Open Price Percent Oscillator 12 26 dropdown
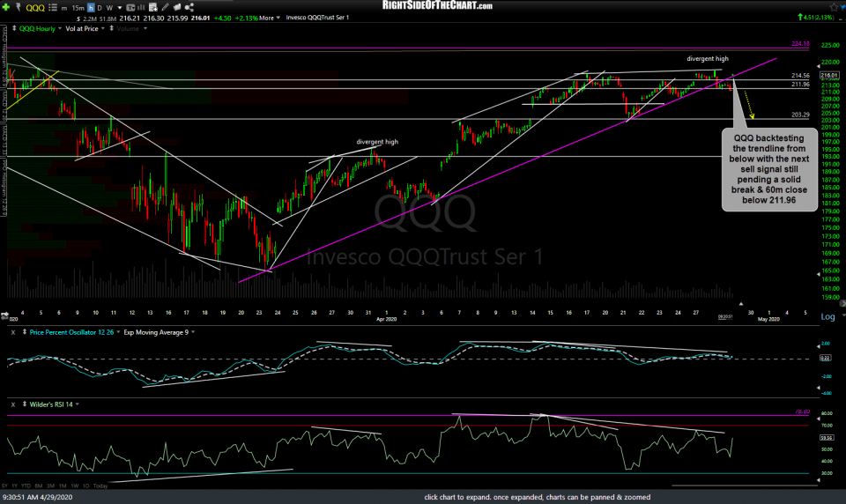 click(x=118, y=332)
